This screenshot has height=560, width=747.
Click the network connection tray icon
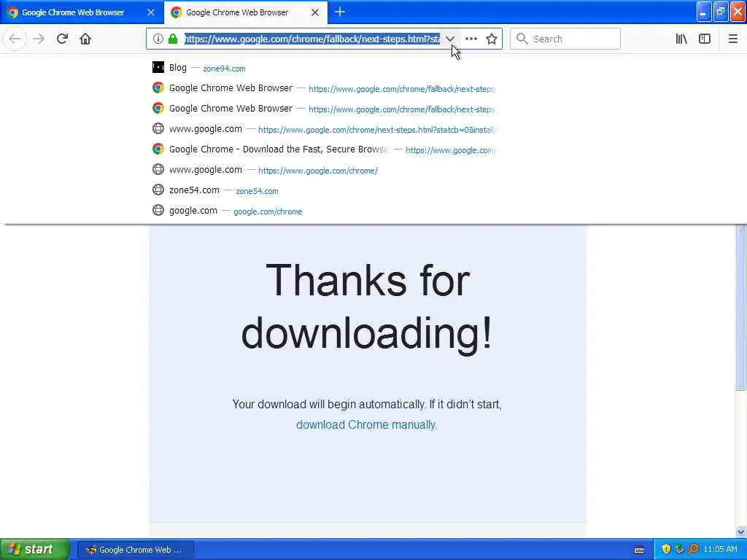pos(679,550)
